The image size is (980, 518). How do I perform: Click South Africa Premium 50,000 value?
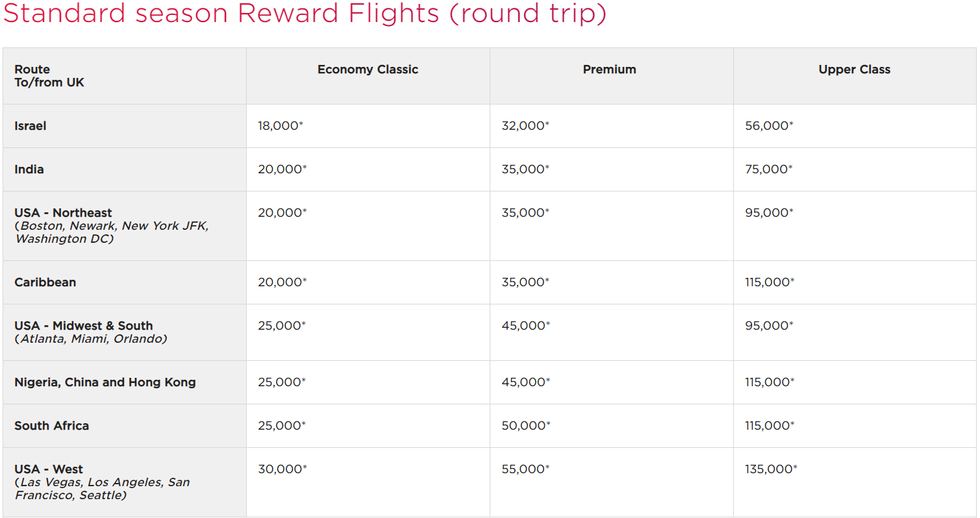tap(526, 426)
